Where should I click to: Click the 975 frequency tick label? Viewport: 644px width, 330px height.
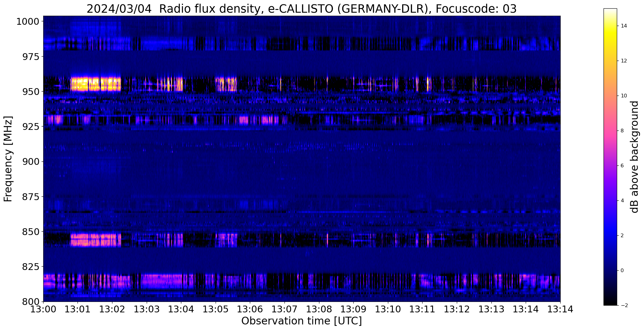(31, 57)
